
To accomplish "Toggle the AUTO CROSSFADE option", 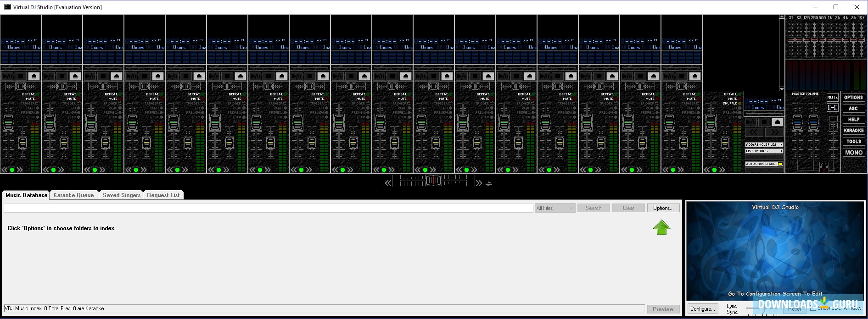I will click(x=764, y=164).
